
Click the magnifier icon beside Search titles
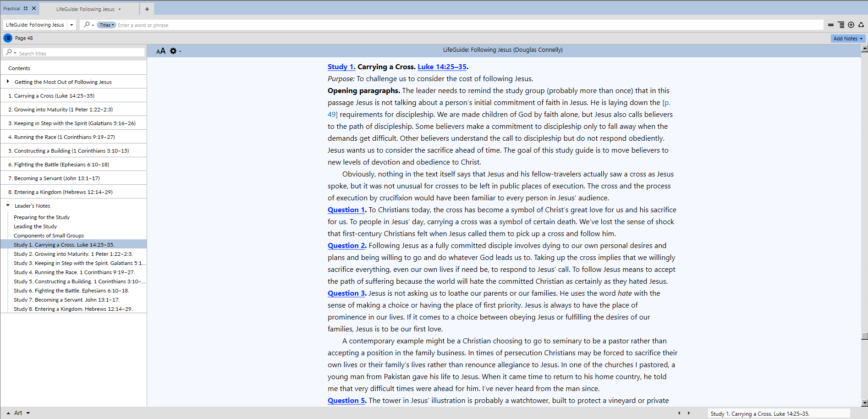coord(9,53)
